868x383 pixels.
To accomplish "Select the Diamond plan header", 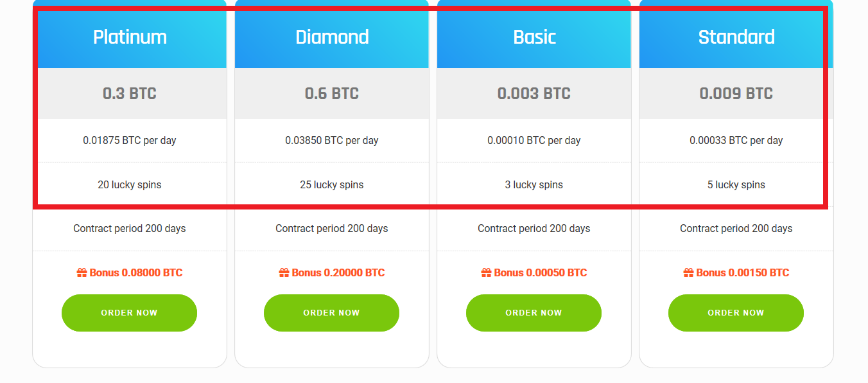I will 332,37.
